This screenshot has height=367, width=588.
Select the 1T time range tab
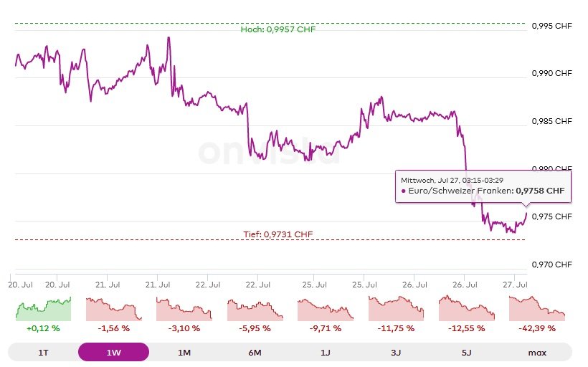pyautogui.click(x=43, y=352)
